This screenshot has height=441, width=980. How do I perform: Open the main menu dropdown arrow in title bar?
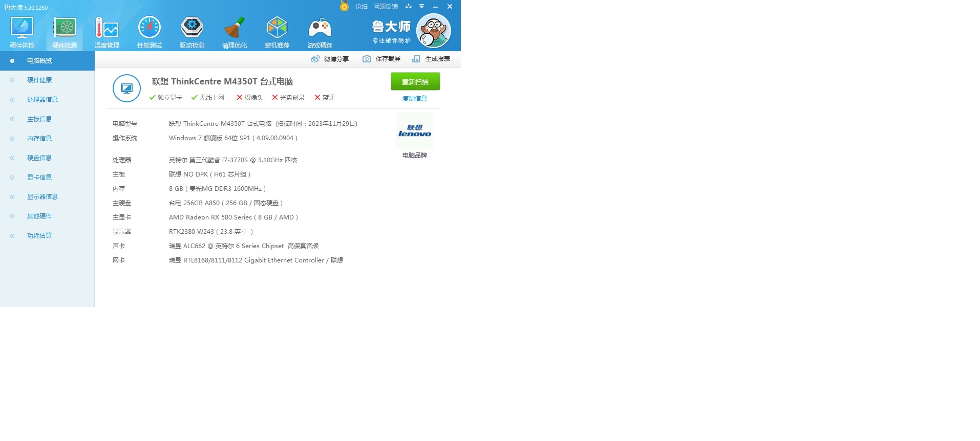pyautogui.click(x=421, y=7)
